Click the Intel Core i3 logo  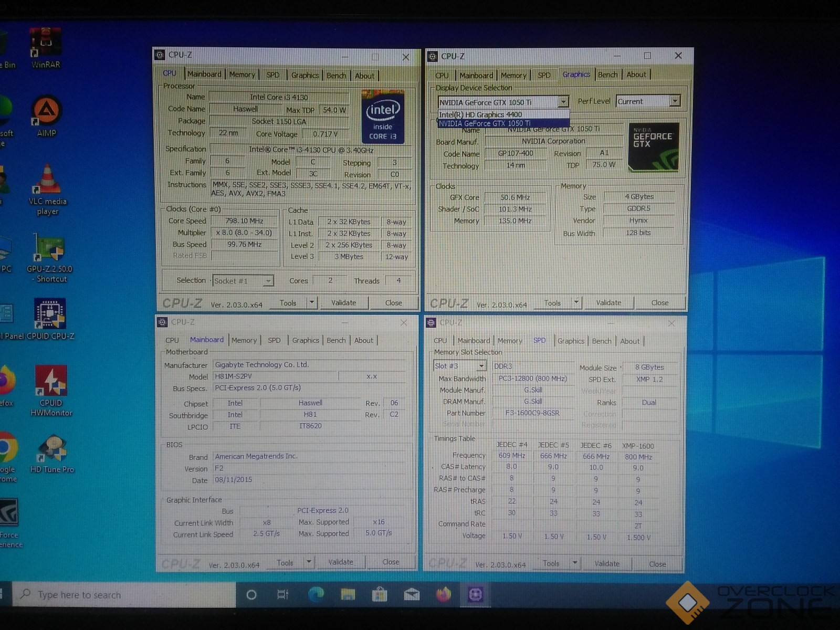coord(383,117)
